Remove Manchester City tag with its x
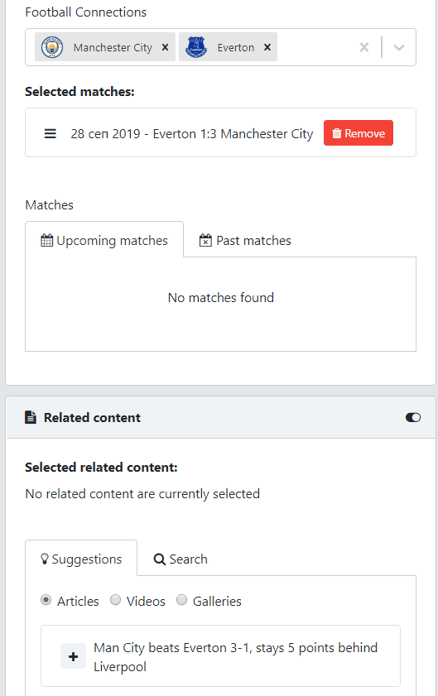The image size is (438, 696). click(x=165, y=47)
